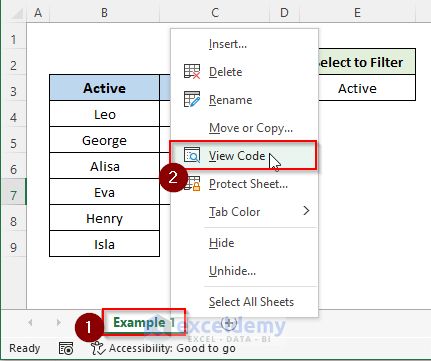Click the cell containing Isla

coord(104,244)
